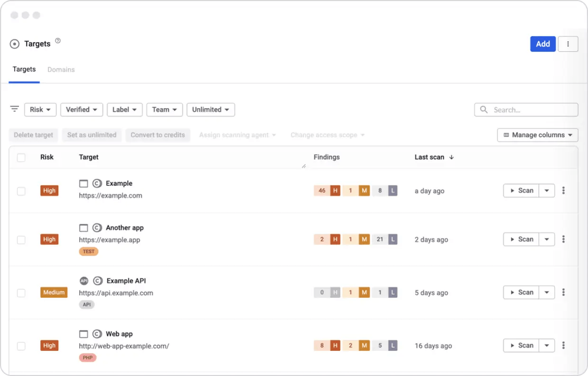Open kebab menu for Example row

[x=563, y=190]
